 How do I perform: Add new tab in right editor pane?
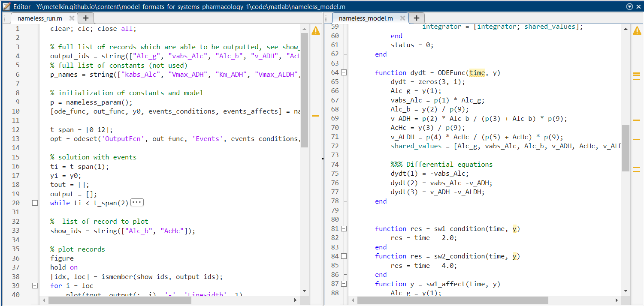pos(417,18)
